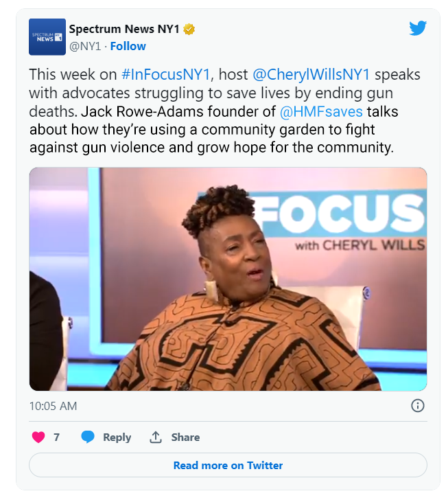Click the like count number 7
This screenshot has width=448, height=500.
tap(57, 437)
